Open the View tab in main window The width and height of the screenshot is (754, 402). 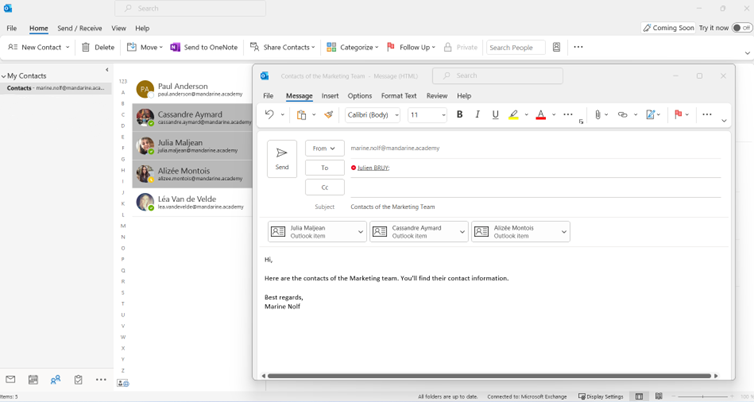(x=119, y=28)
